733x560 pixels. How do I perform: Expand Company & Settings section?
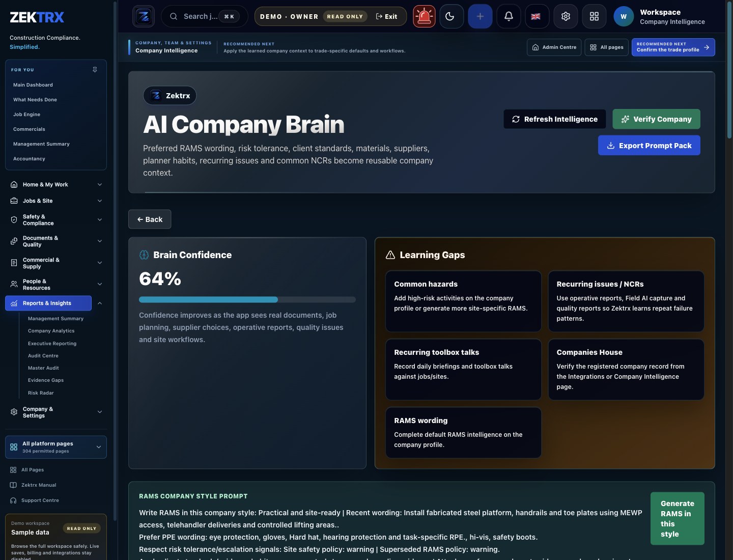pos(56,412)
